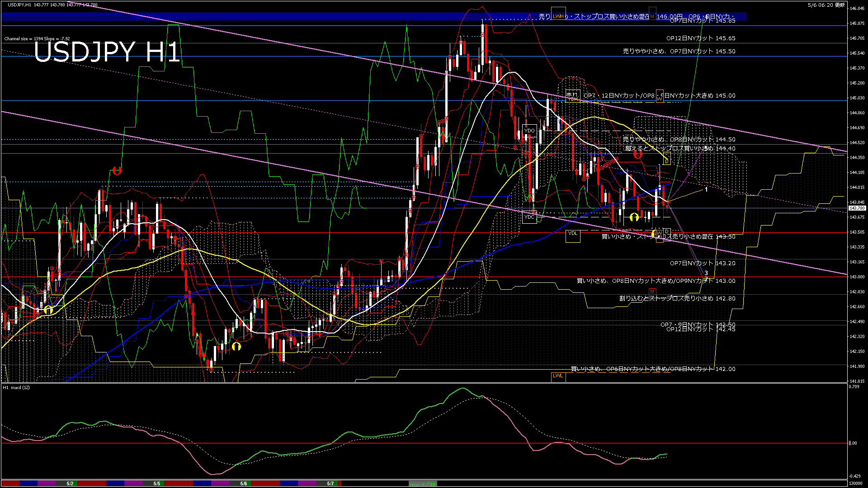Select the 5/6 date marker
This screenshot has height=488, width=868.
[x=244, y=483]
